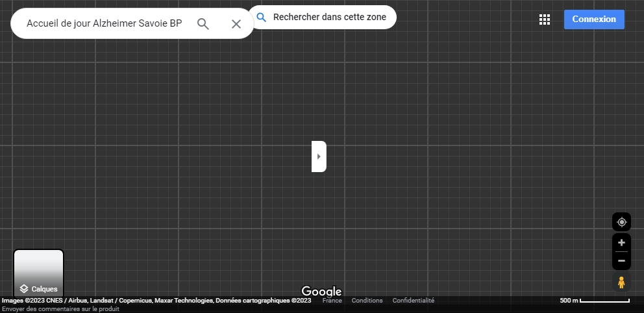Click the 500 m scale bar
The image size is (644, 313).
click(x=594, y=300)
